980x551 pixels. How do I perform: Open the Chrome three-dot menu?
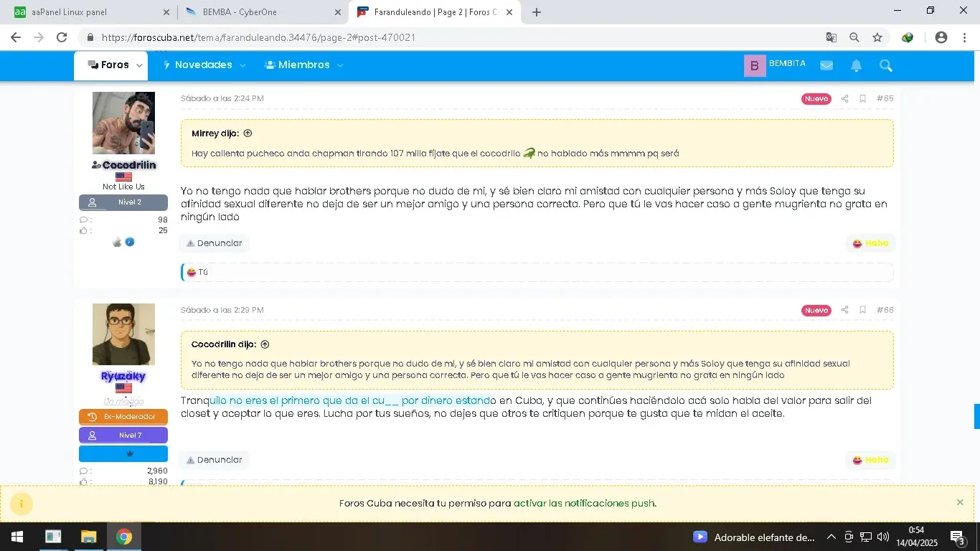(964, 37)
